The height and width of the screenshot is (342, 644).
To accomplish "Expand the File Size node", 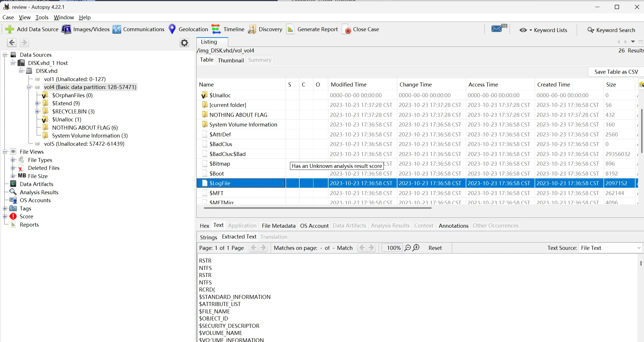I will 13,176.
